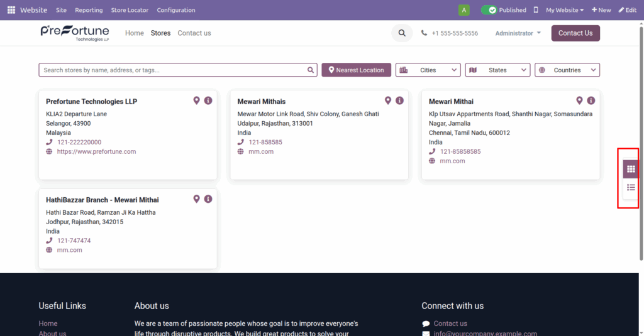Click the green user avatar A

464,10
